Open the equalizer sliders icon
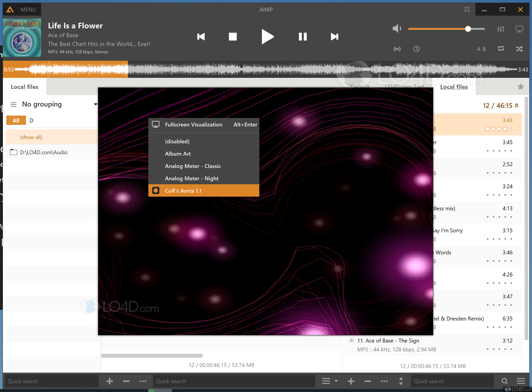532x392 pixels. pos(501,29)
